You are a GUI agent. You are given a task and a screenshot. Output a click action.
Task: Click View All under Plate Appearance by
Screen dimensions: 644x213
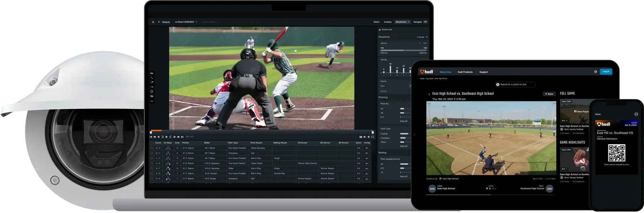[404, 176]
